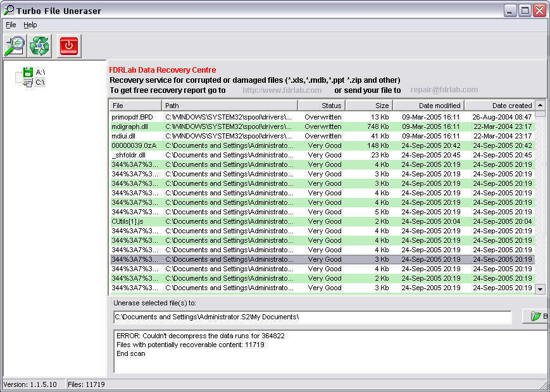Click the FDRLab Data Recovery Centre heading

pos(163,70)
